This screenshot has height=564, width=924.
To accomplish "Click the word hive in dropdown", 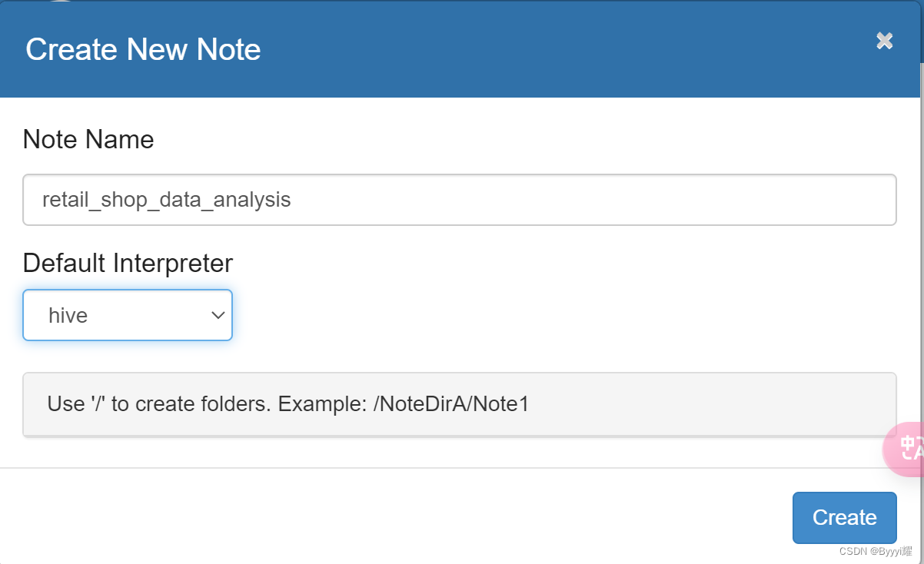I will (68, 315).
